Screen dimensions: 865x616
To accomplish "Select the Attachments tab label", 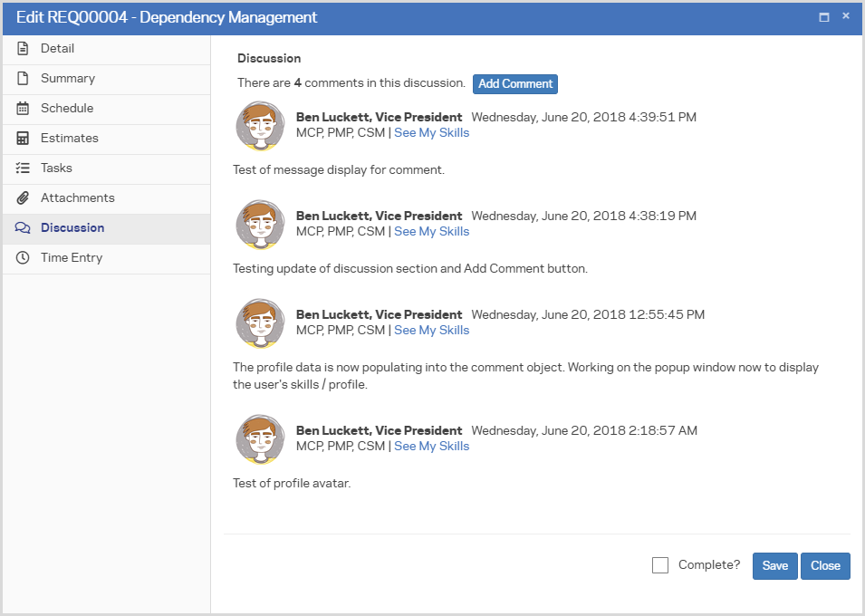I will [78, 198].
